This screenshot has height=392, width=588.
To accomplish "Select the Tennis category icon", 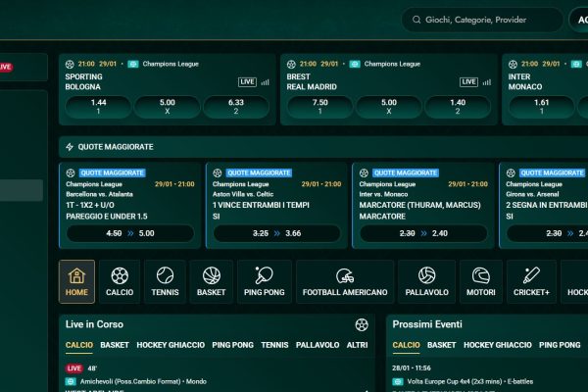I will (x=165, y=281).
